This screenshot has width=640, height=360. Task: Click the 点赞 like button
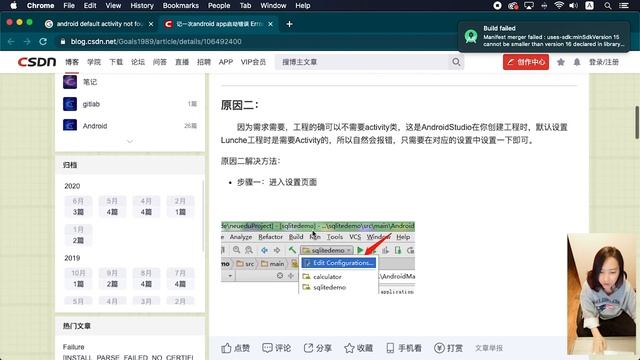236,348
